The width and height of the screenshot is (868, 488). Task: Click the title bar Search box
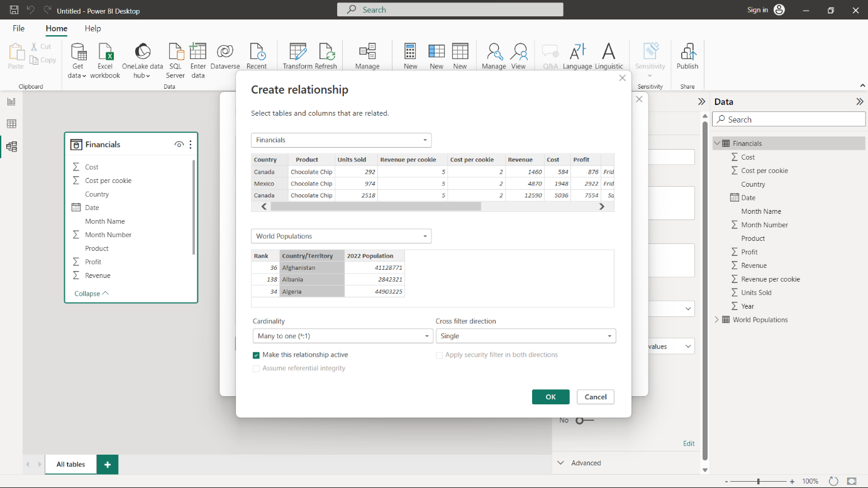pos(450,10)
